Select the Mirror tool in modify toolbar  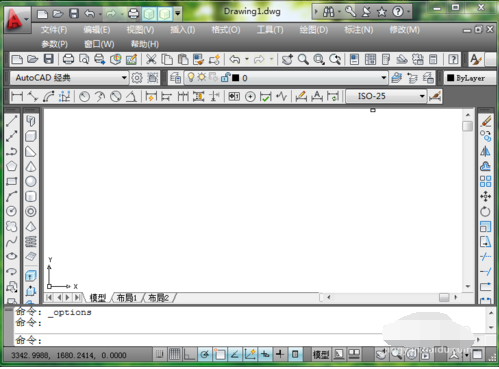point(486,151)
